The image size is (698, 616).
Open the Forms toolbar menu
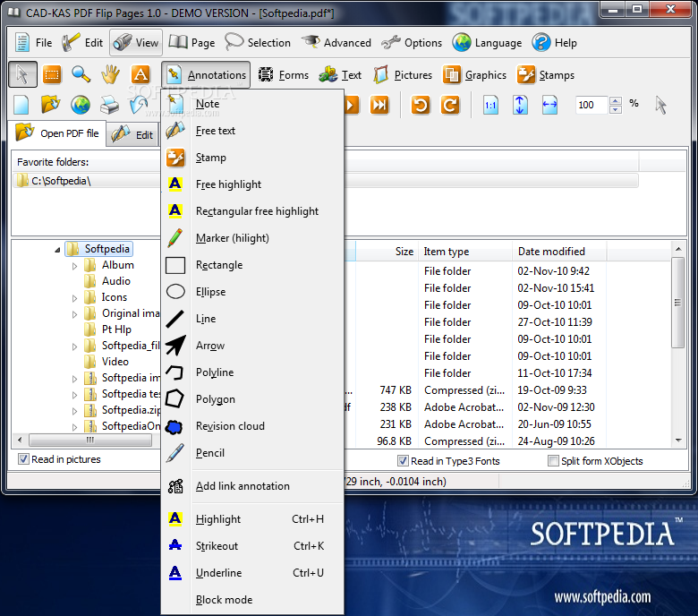tap(284, 75)
